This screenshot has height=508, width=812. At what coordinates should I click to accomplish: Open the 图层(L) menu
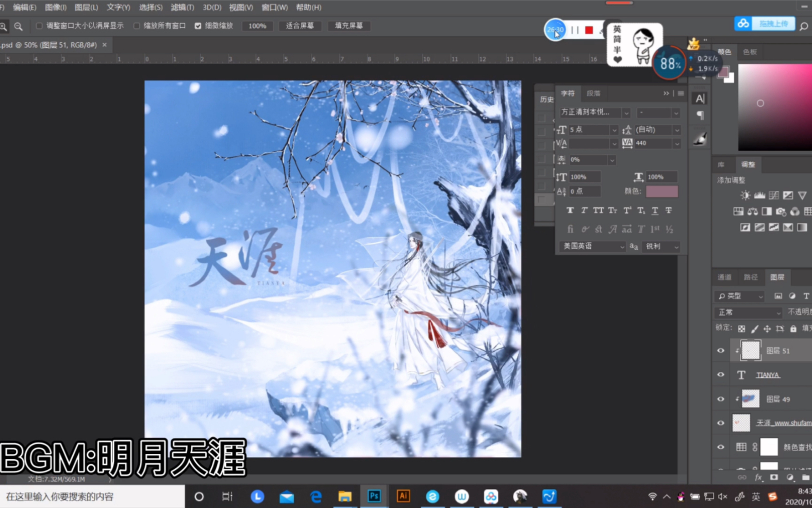[86, 7]
